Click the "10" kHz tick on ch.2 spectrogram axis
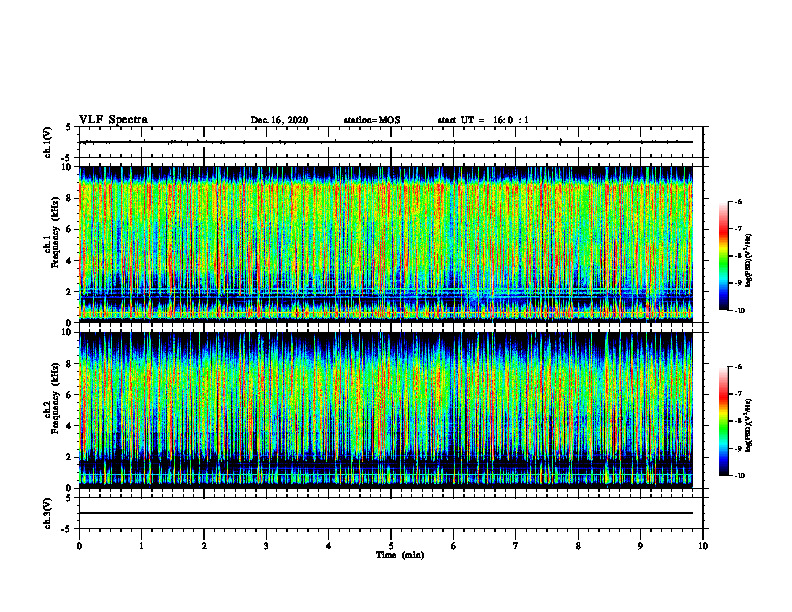Viewport: 792px width, 612px height. coord(67,332)
